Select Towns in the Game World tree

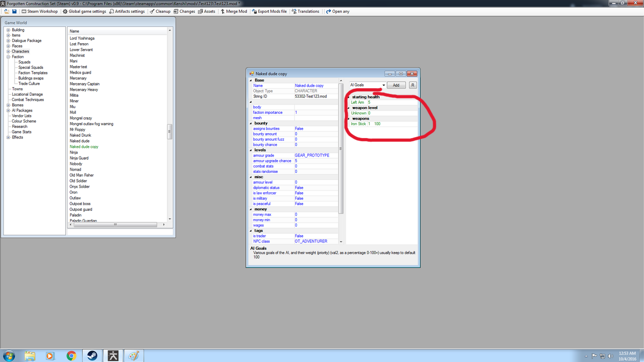coord(17,89)
